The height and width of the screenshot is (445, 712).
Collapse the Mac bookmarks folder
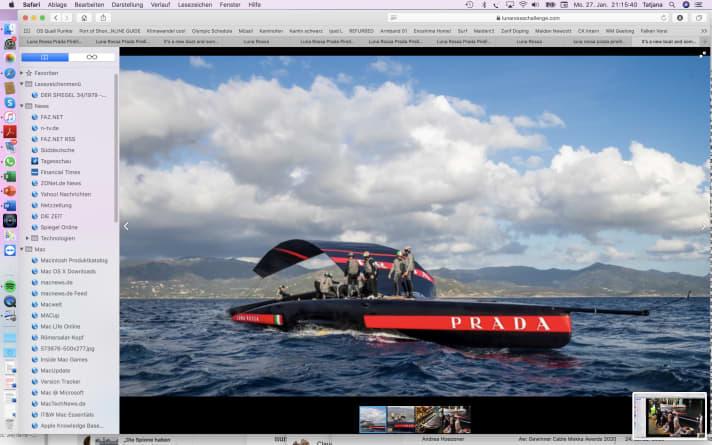click(x=21, y=249)
